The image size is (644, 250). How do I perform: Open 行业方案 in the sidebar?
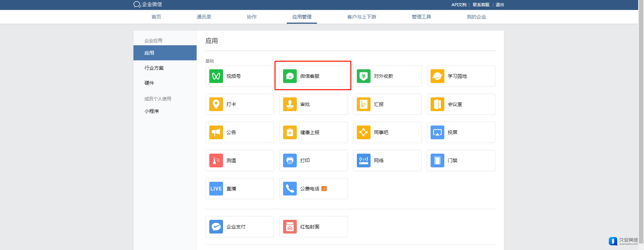point(154,68)
